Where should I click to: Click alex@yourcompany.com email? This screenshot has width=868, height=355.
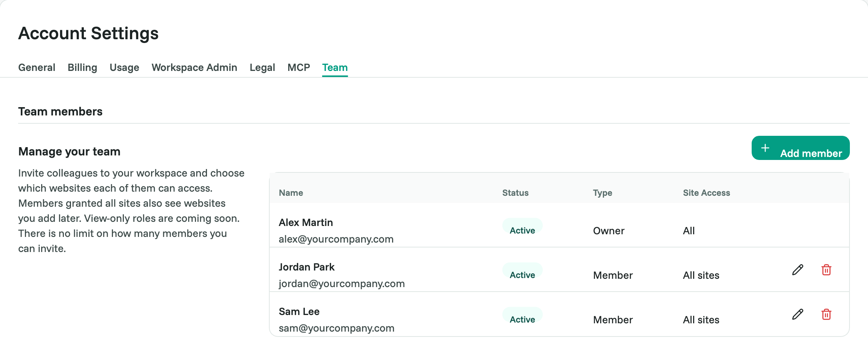[336, 239]
